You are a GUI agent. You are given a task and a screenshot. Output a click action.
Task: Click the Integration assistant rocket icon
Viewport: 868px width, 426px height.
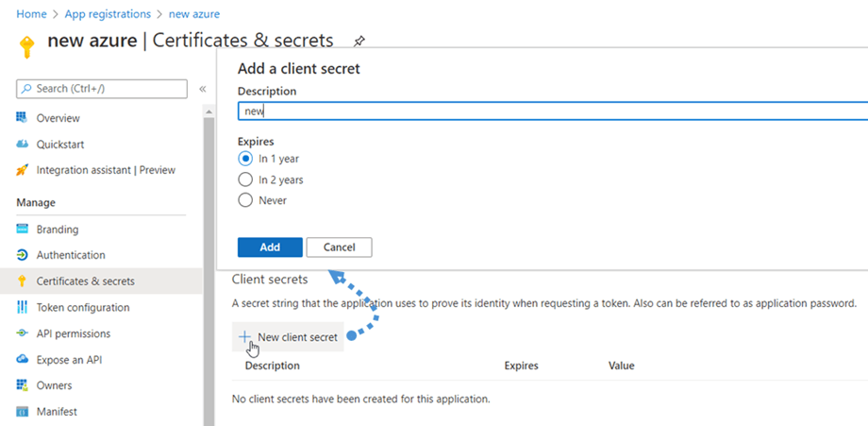[23, 170]
